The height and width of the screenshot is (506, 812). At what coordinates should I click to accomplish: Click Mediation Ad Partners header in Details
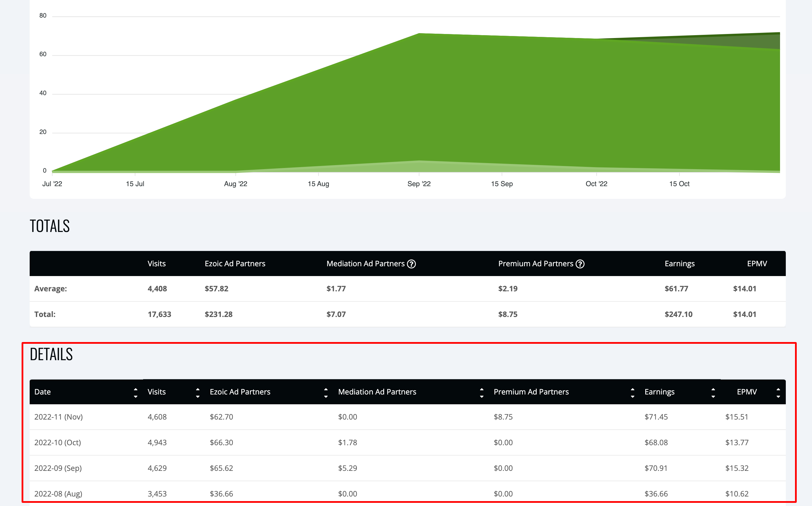pyautogui.click(x=377, y=392)
